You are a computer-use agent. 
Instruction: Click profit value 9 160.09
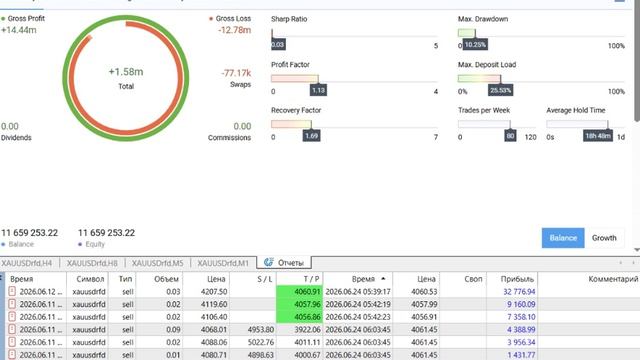[x=521, y=304]
